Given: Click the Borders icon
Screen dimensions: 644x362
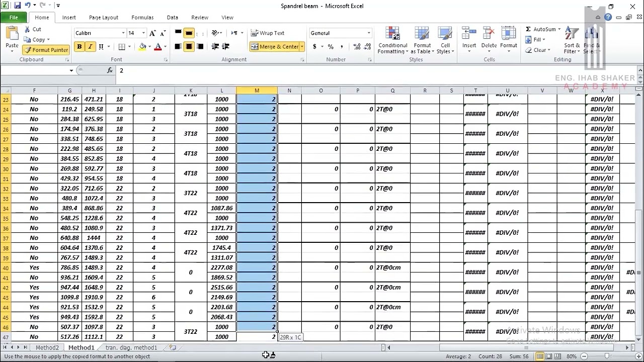Looking at the screenshot, I should coord(122,47).
